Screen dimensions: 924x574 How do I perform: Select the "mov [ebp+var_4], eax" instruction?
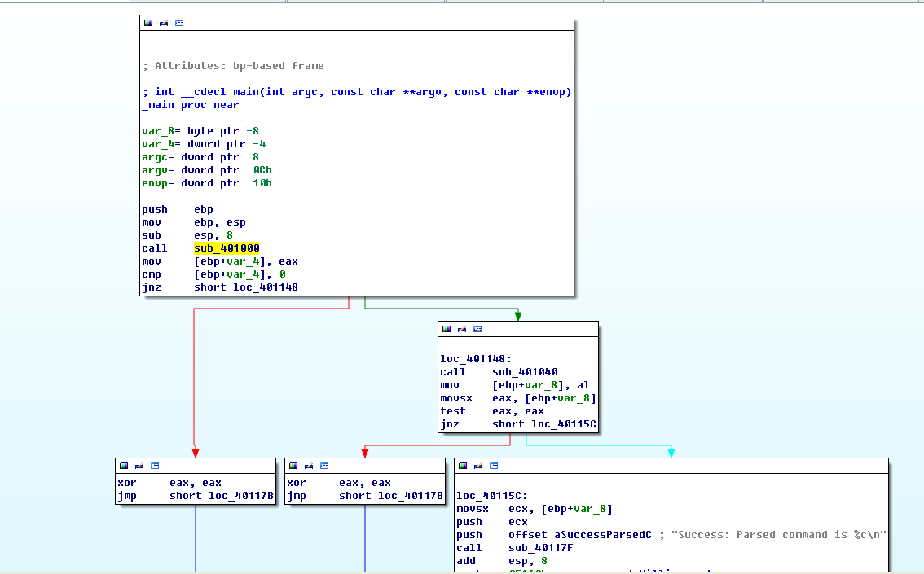pos(220,261)
